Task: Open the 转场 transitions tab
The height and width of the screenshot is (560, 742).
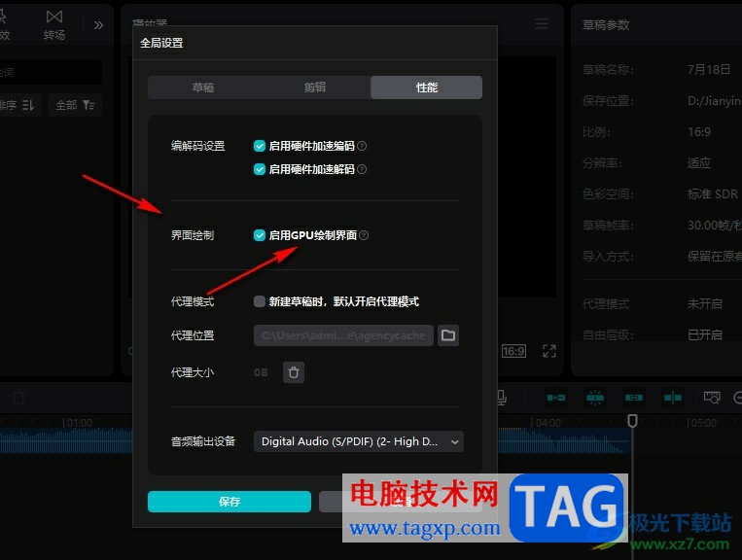Action: tap(53, 24)
